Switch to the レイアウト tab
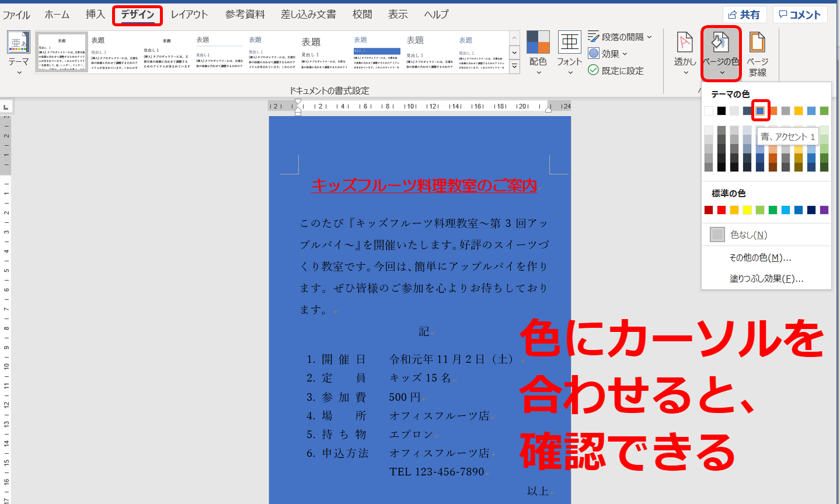Viewport: 840px width, 504px height. point(189,15)
